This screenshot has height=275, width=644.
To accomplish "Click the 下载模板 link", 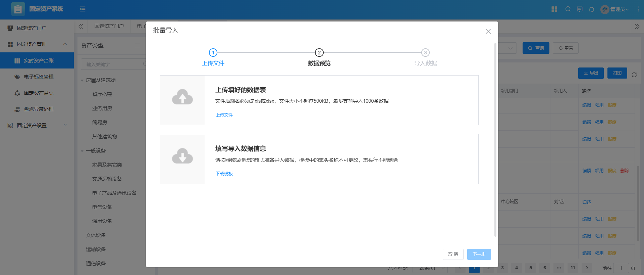I will (224, 174).
